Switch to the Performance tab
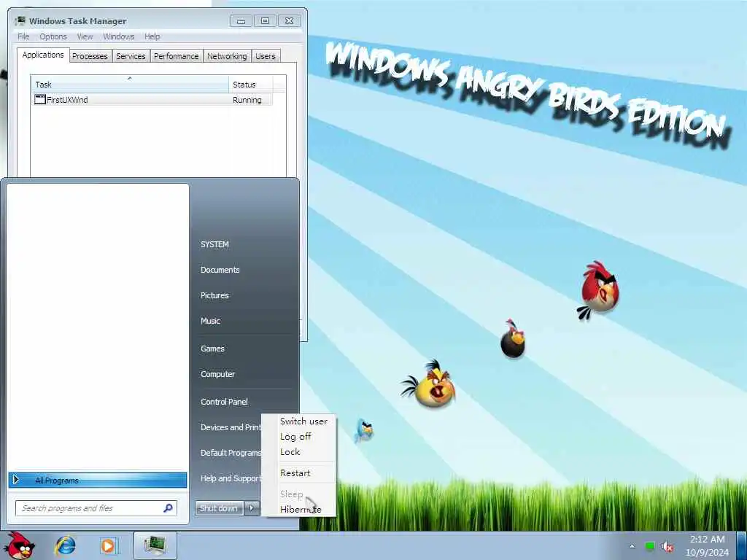Image resolution: width=747 pixels, height=560 pixels. point(177,56)
